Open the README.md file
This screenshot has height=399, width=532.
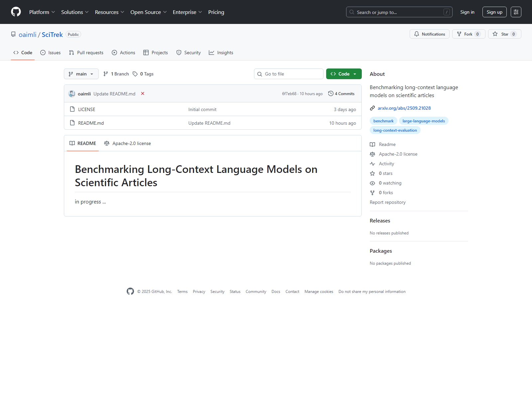click(x=91, y=123)
